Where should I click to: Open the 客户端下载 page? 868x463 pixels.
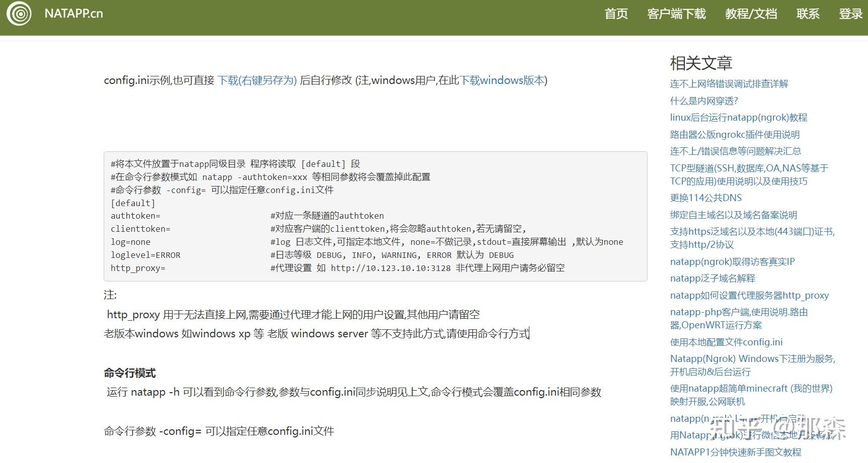(676, 14)
